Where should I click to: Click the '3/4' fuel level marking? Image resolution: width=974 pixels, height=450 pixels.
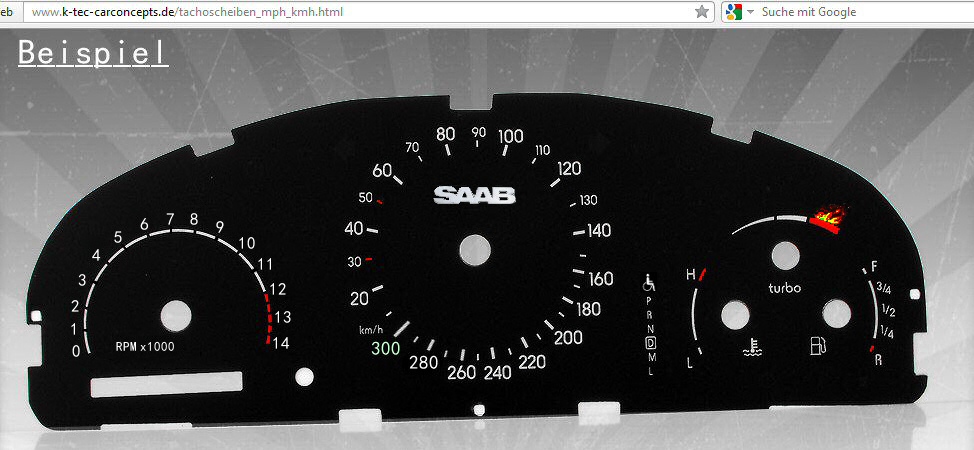point(883,288)
